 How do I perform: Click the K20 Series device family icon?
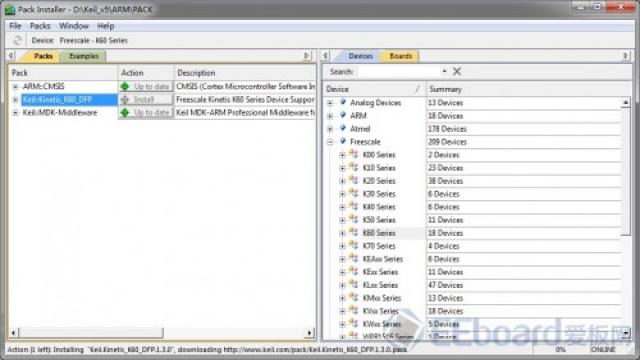coord(354,180)
